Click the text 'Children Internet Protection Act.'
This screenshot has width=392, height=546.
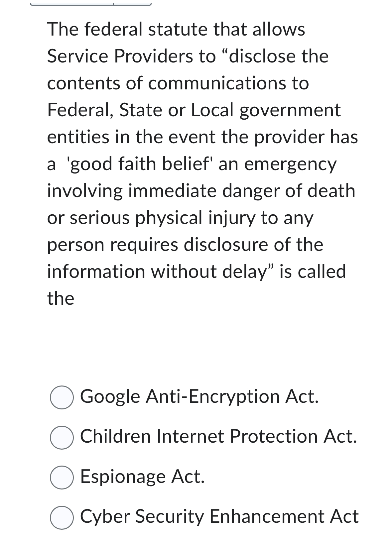tap(218, 436)
